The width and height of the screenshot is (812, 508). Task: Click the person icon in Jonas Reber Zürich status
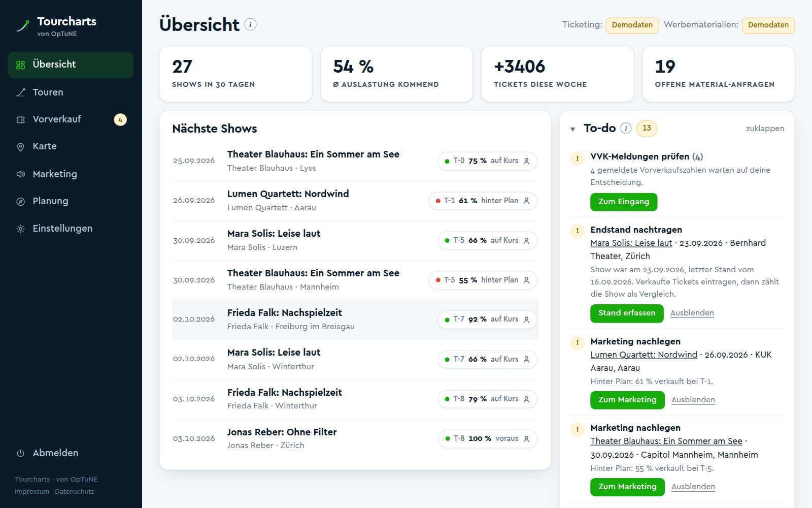click(526, 439)
